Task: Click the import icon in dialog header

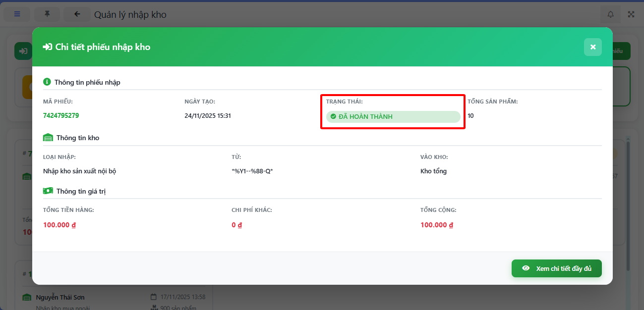Action: (x=48, y=47)
